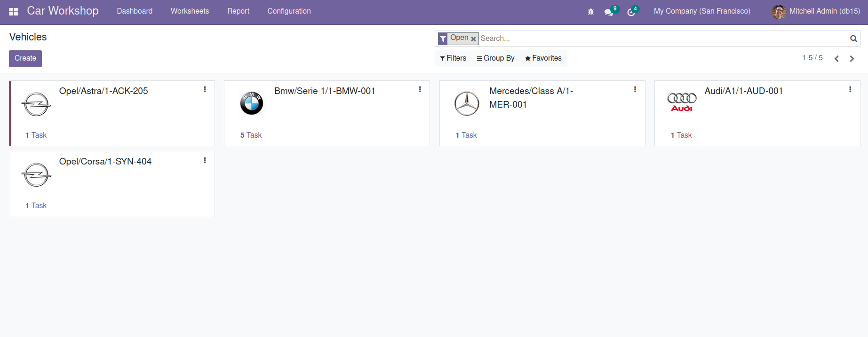Screen dimensions: 868x337
Task: Click the funnel icon in search facet
Action: click(x=443, y=39)
